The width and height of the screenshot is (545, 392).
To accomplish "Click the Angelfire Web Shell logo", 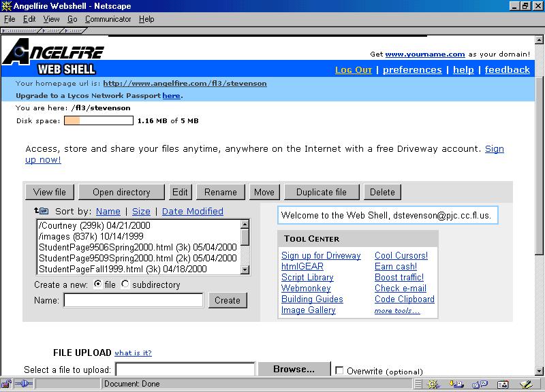I will point(53,57).
